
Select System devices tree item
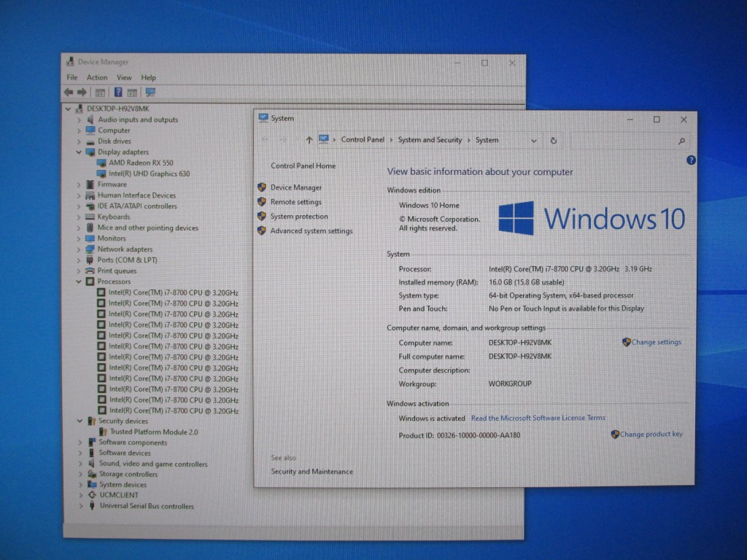click(x=123, y=485)
